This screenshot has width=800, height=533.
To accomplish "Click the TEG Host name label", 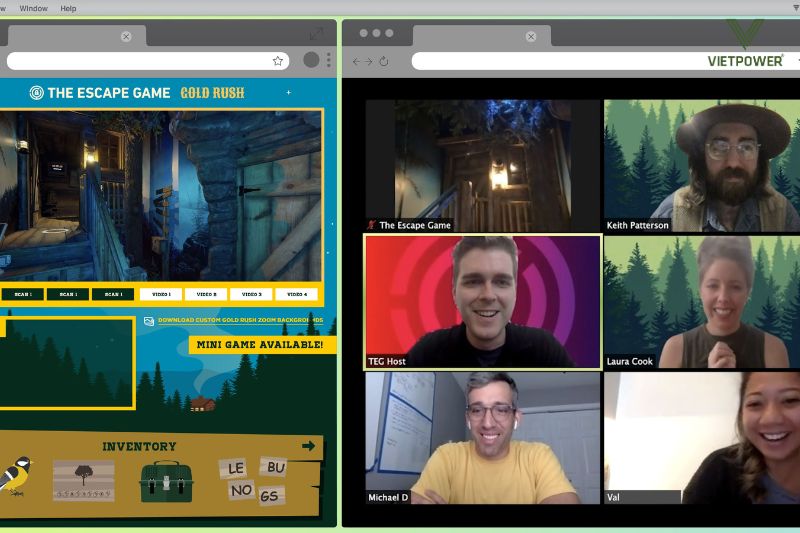I will 387,361.
